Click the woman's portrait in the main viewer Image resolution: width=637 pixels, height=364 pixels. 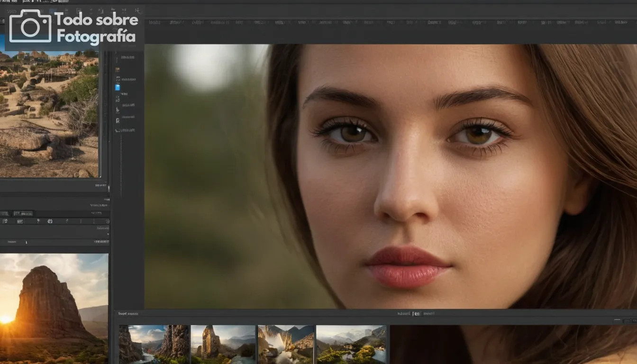click(x=391, y=176)
